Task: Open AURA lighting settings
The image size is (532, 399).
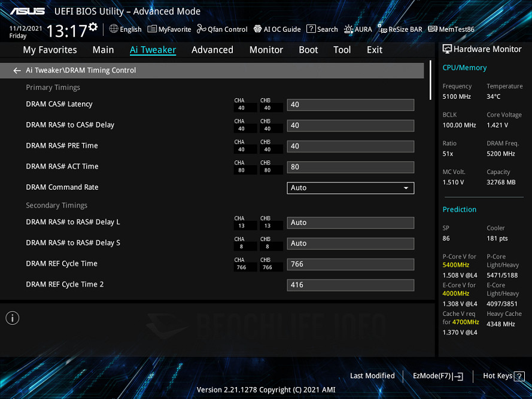Action: coord(358,29)
